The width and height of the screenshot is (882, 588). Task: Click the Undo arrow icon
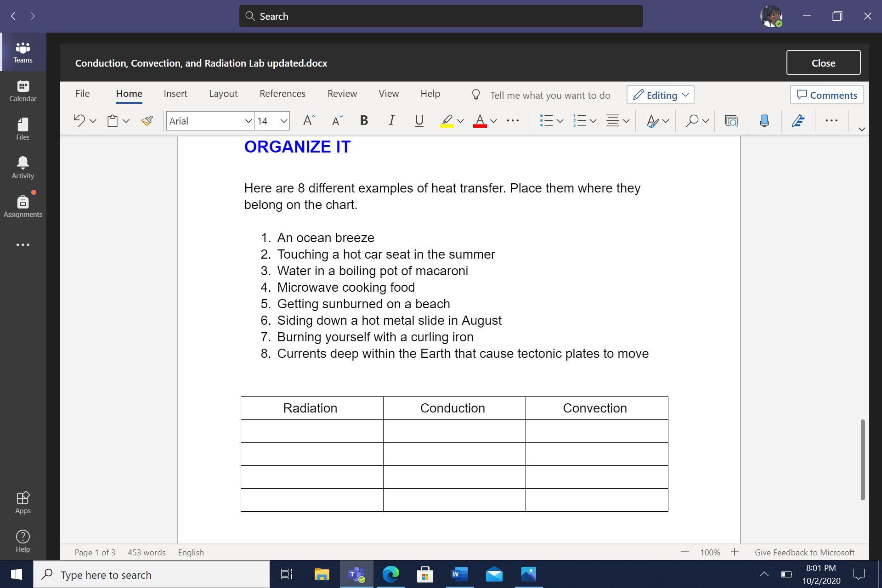click(x=79, y=121)
